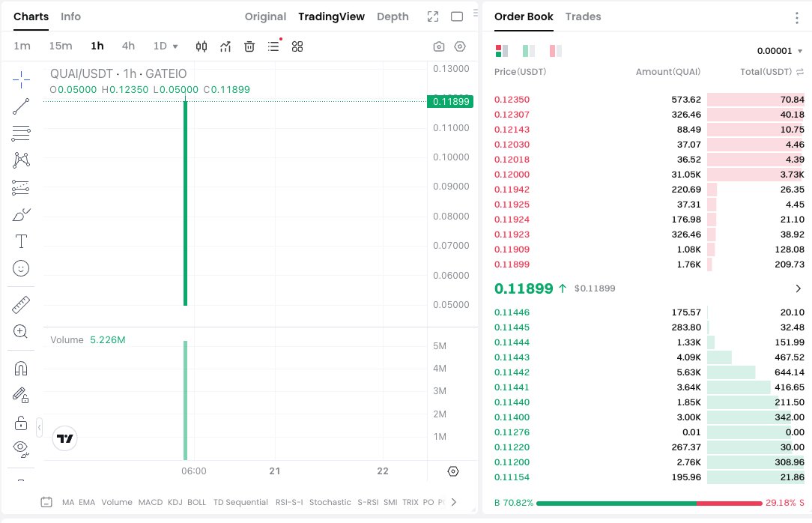Open axis settings gear below price scale
The image size is (812, 523).
click(453, 471)
